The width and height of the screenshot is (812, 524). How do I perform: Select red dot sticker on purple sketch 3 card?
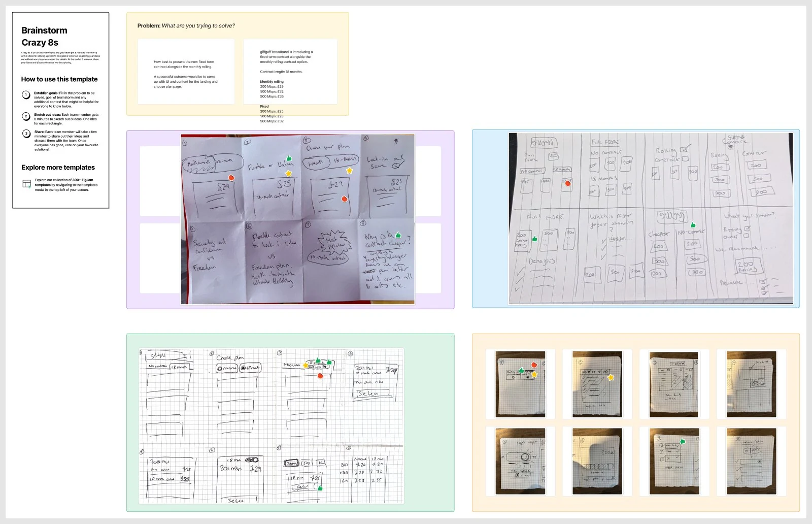tap(345, 199)
